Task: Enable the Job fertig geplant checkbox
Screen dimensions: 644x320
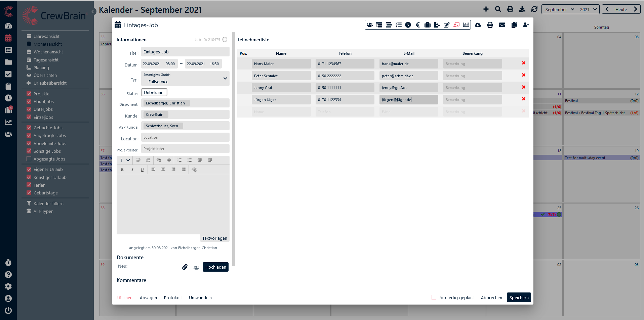Action: click(434, 298)
